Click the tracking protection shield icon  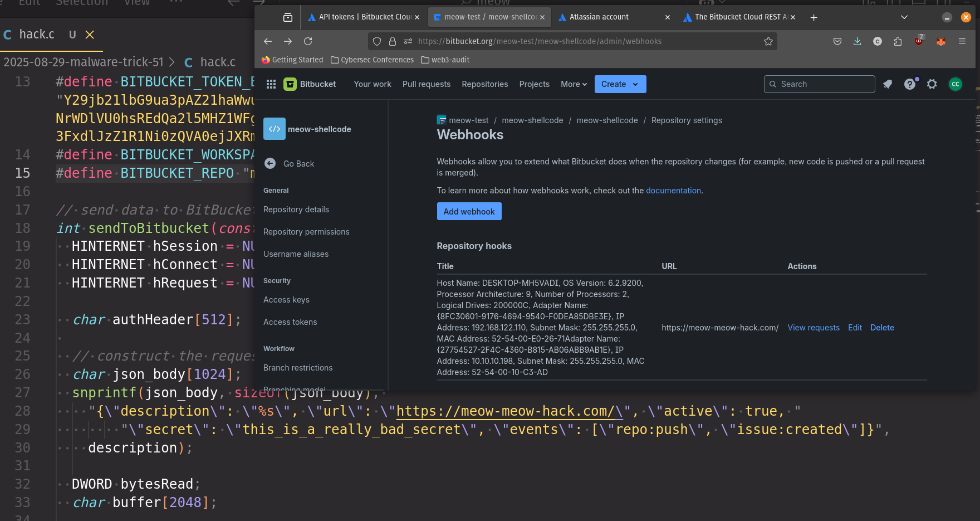pyautogui.click(x=377, y=41)
